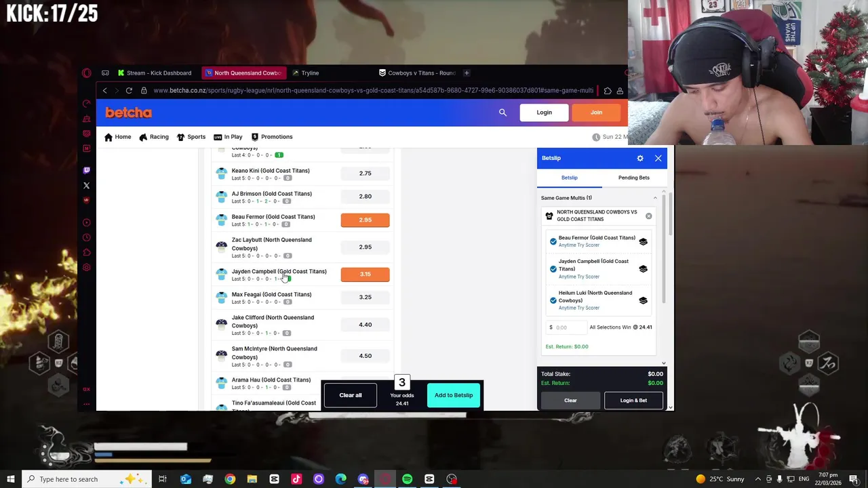Open the Opera menu logo icon
This screenshot has width=868, height=488.
[87, 73]
